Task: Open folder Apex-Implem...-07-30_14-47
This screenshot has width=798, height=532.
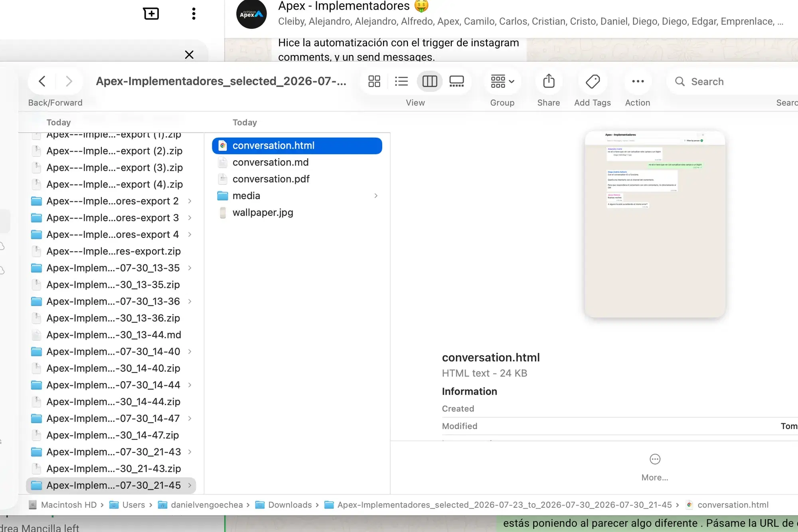Action: pos(111,419)
